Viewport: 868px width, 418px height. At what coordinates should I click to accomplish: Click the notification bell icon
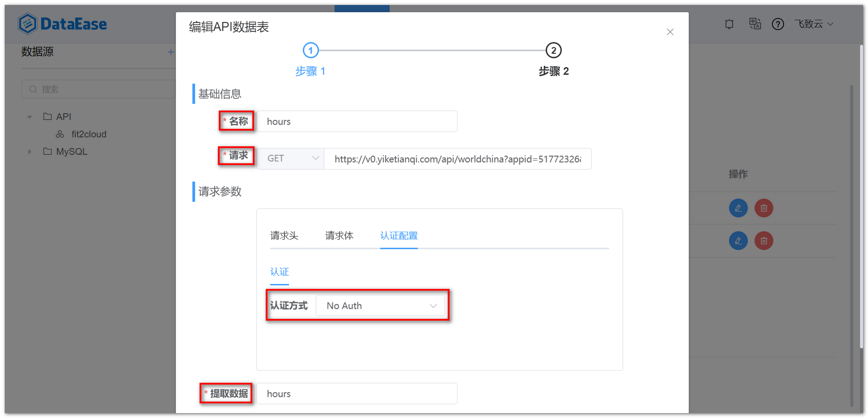(x=729, y=24)
